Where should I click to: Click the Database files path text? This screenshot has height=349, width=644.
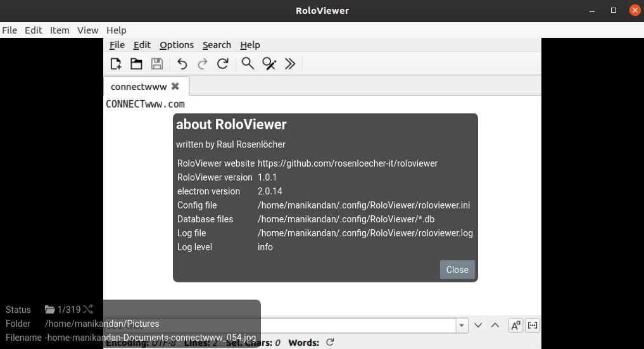point(346,219)
